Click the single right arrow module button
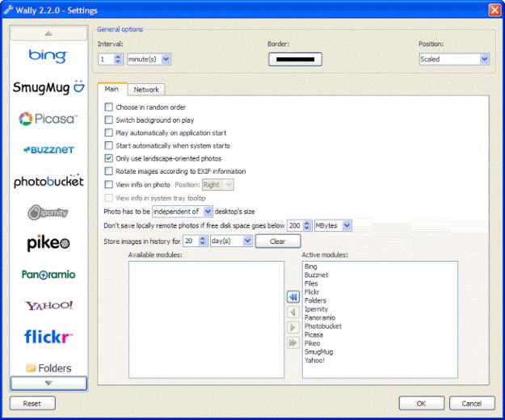 click(292, 327)
